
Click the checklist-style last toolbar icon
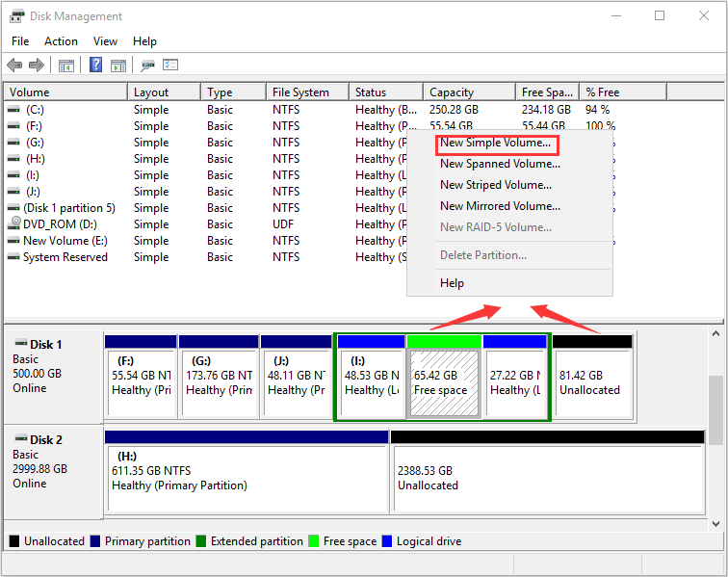click(x=170, y=65)
